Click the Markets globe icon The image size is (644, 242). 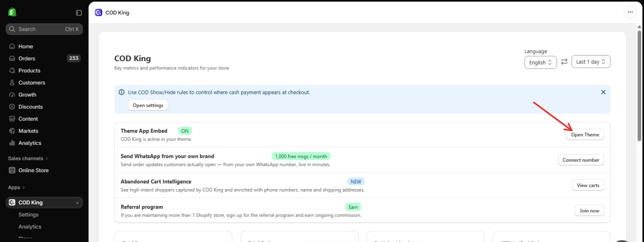(12, 131)
